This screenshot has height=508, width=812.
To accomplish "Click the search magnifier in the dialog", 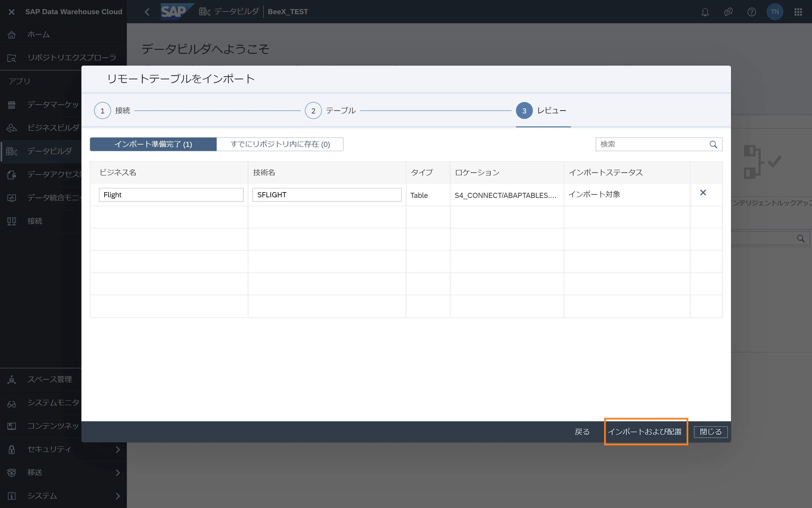I will tap(713, 145).
